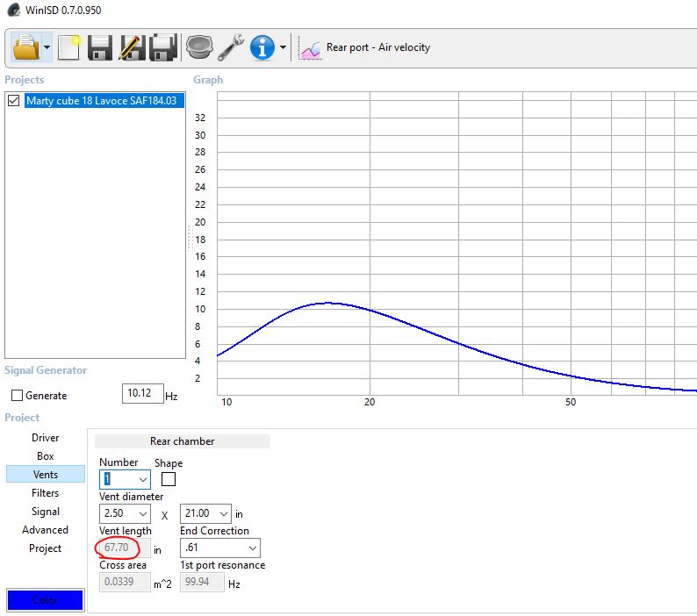Screen dimensions: 697x616
Task: Expand the info icon dropdown arrow
Action: tap(284, 47)
